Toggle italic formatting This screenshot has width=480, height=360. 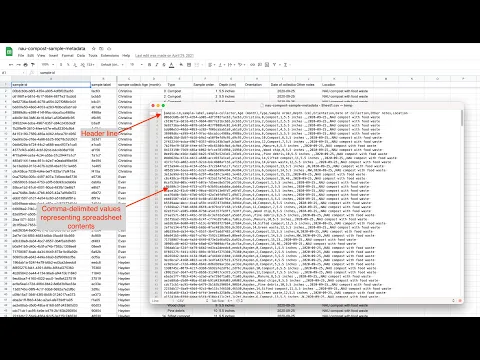click(x=157, y=65)
